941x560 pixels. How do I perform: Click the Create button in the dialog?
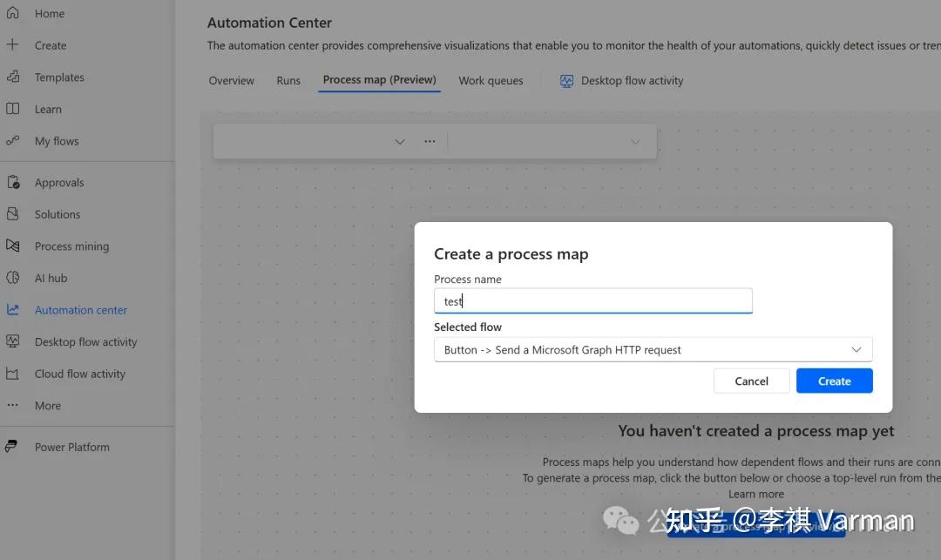pyautogui.click(x=834, y=381)
